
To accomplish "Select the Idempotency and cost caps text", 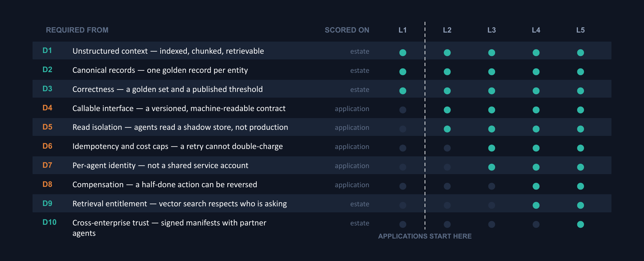I will point(177,146).
